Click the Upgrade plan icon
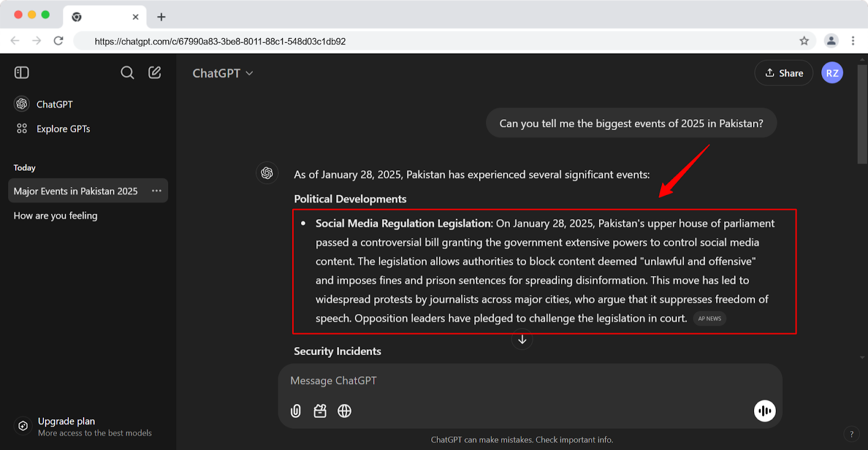Viewport: 868px width, 450px height. click(x=23, y=426)
